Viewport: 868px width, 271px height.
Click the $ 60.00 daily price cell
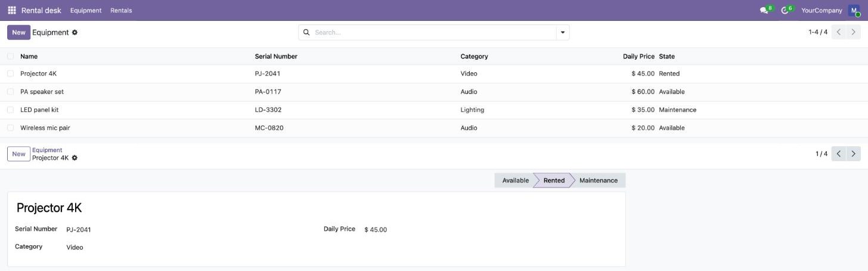coord(643,92)
